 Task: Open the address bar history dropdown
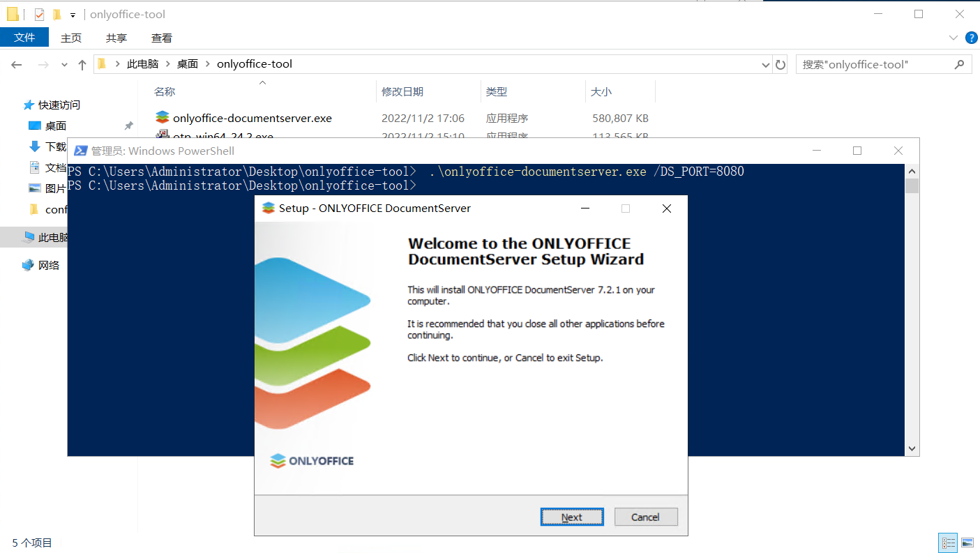tap(766, 64)
